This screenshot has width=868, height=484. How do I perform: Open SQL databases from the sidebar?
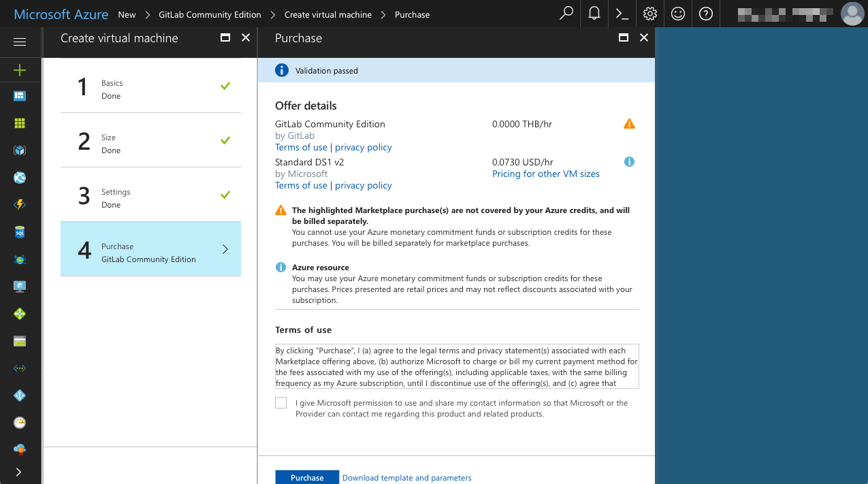pos(20,232)
